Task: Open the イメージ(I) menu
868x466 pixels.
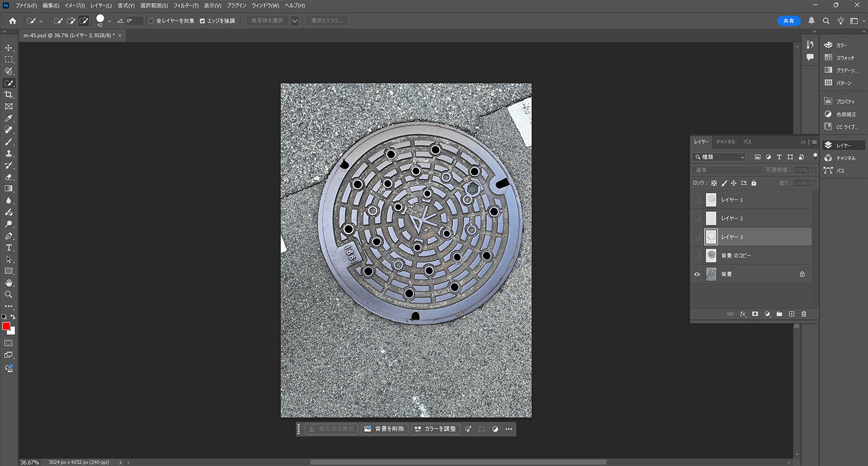Action: click(74, 5)
